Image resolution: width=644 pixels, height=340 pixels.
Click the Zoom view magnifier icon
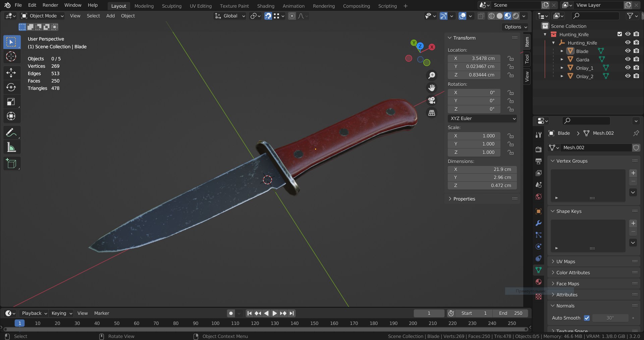pos(432,75)
